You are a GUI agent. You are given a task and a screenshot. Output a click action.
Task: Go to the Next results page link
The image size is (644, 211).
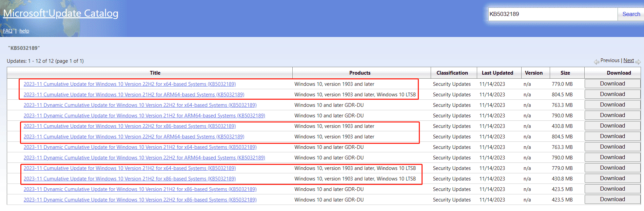[628, 60]
